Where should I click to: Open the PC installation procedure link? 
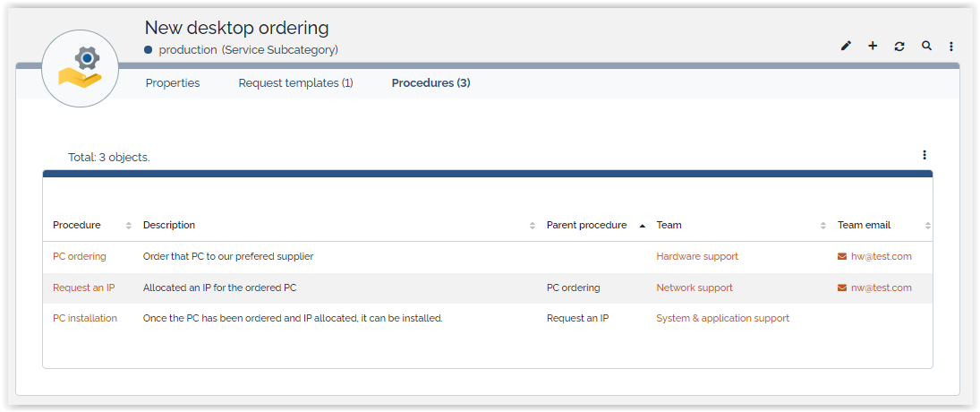[84, 318]
